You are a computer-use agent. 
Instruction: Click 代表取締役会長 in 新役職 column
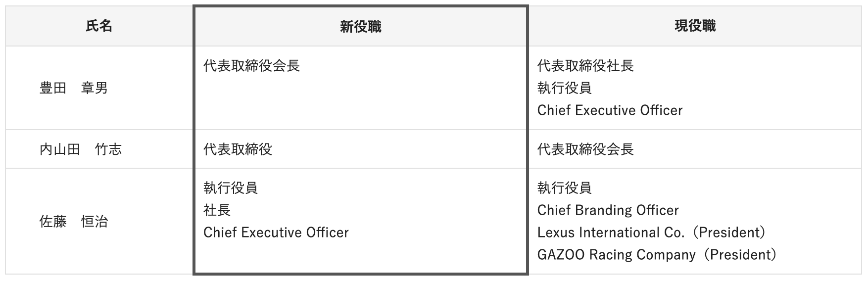tap(251, 66)
